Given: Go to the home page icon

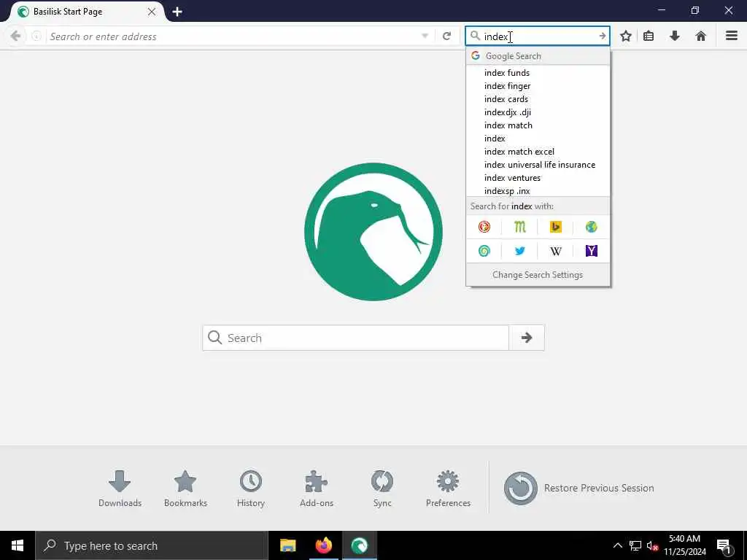Looking at the screenshot, I should [700, 36].
